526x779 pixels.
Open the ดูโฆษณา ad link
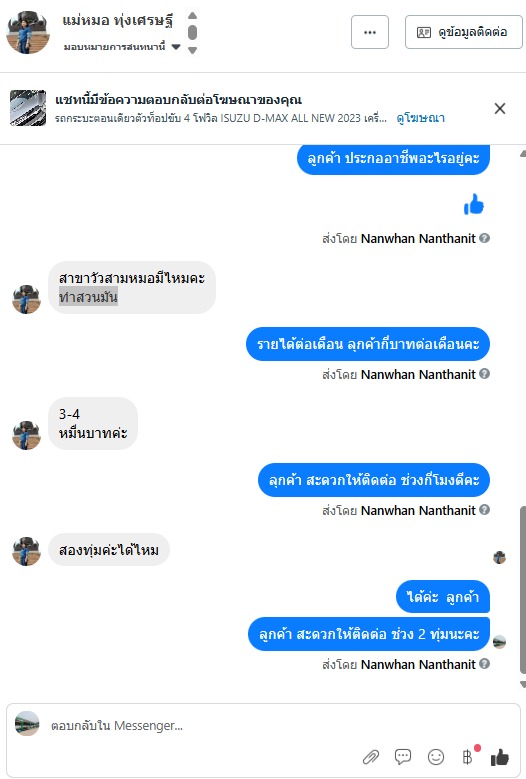tap(420, 118)
